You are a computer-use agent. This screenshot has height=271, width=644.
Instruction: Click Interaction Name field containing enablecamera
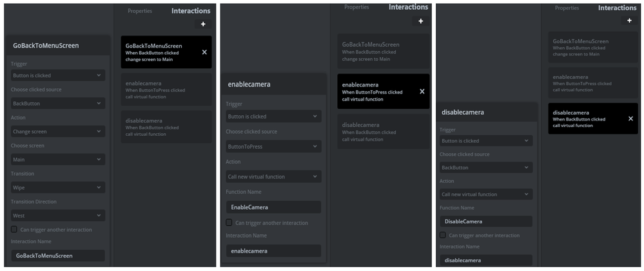[273, 251]
